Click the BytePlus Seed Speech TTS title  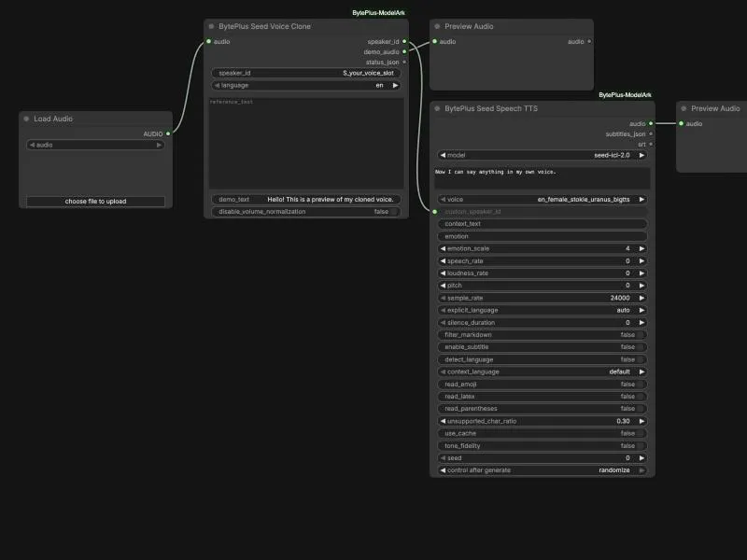click(491, 108)
